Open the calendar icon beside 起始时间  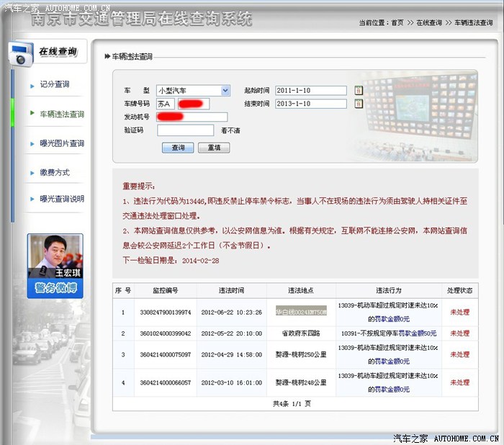click(x=359, y=91)
